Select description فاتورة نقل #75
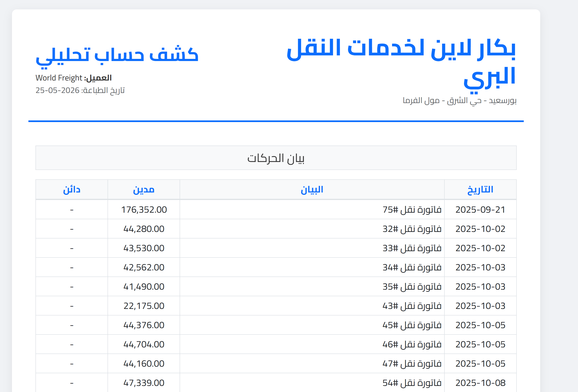Image resolution: width=578 pixels, height=392 pixels. (x=412, y=210)
